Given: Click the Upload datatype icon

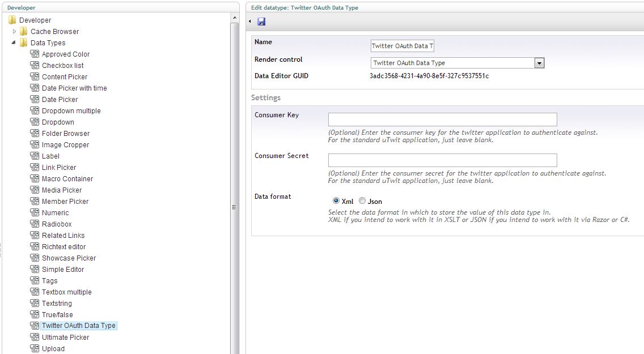Looking at the screenshot, I should (x=35, y=348).
